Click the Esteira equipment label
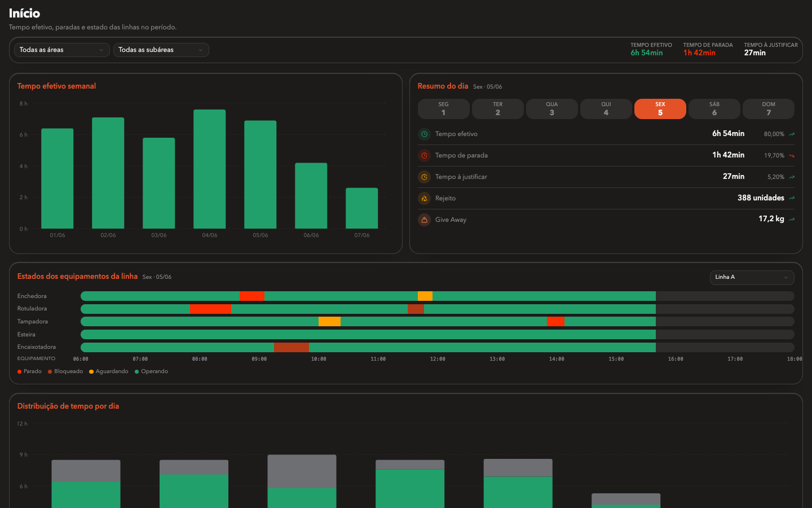Image resolution: width=812 pixels, height=508 pixels. (x=27, y=335)
